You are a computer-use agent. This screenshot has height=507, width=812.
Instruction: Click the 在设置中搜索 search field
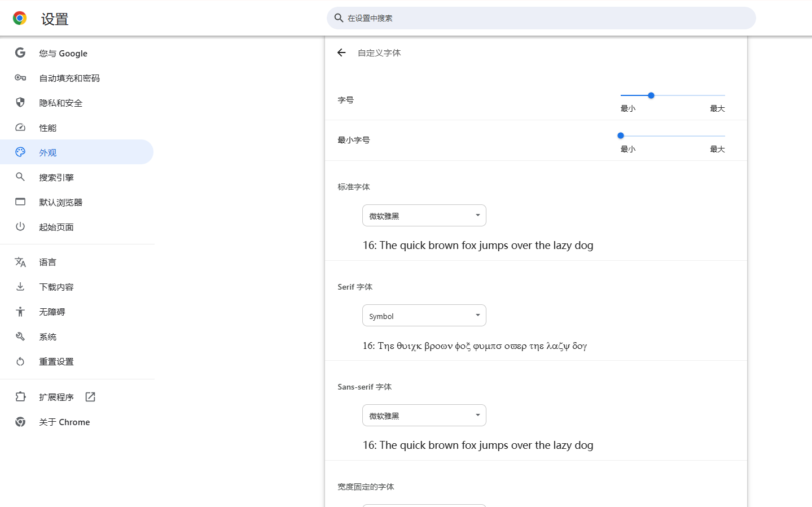[541, 18]
